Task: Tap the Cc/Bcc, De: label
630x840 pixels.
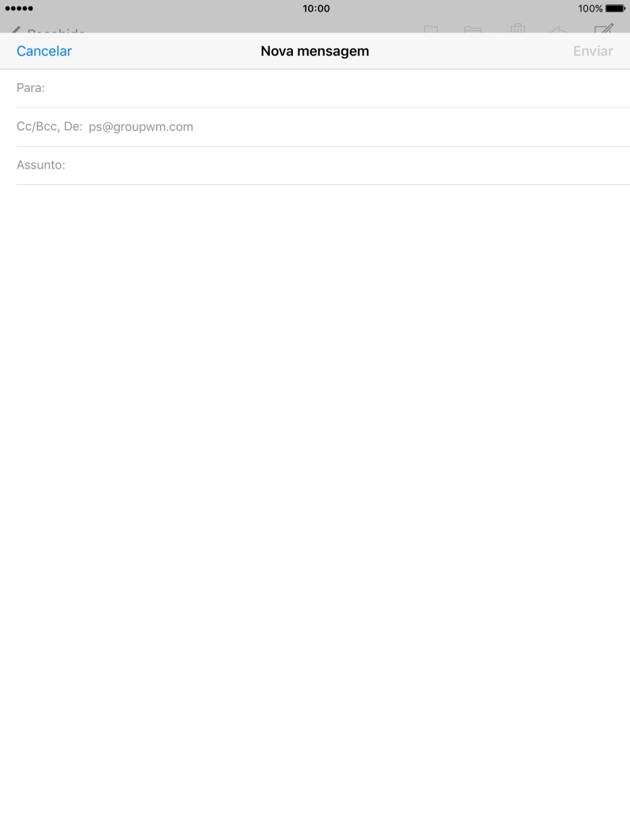Action: pos(49,127)
